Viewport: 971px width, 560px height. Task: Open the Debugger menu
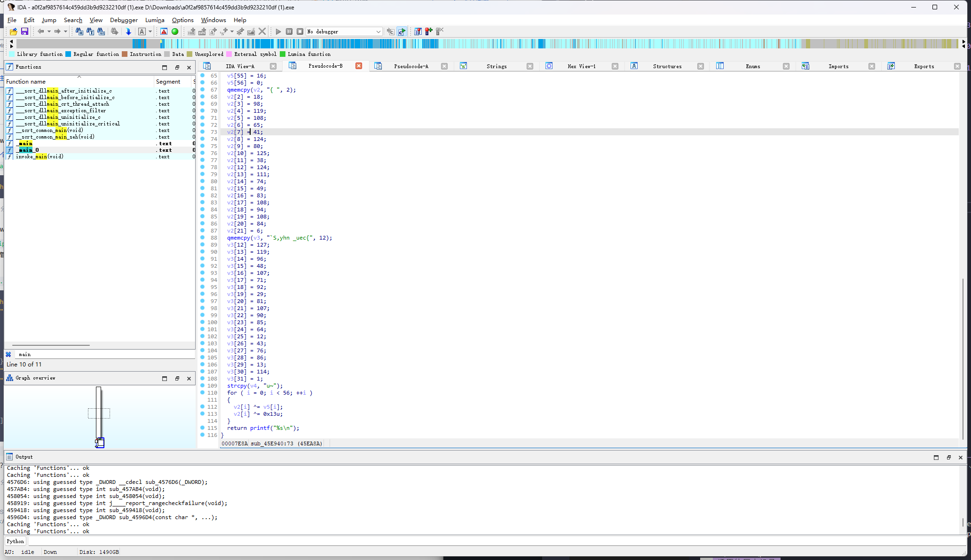[124, 20]
